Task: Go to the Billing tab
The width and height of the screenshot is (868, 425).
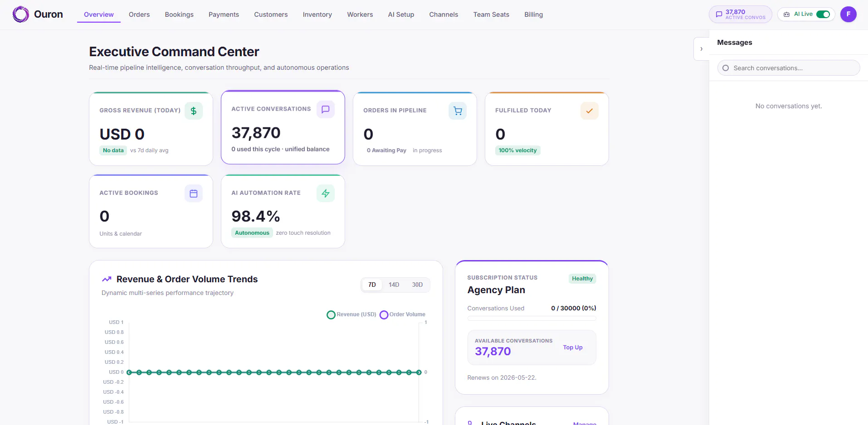Action: click(x=533, y=14)
